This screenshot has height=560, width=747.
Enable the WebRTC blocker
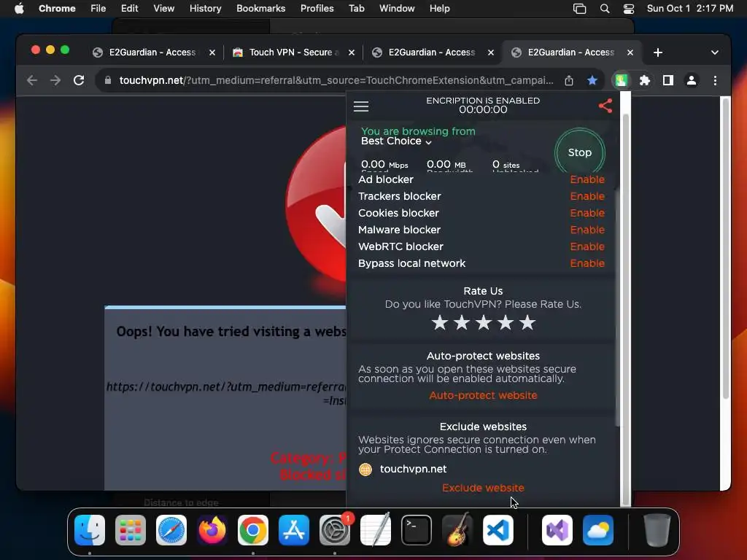pyautogui.click(x=587, y=246)
